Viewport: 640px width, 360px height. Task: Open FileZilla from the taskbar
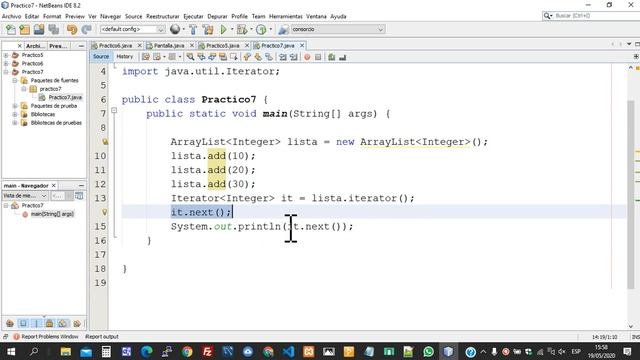coord(207,351)
